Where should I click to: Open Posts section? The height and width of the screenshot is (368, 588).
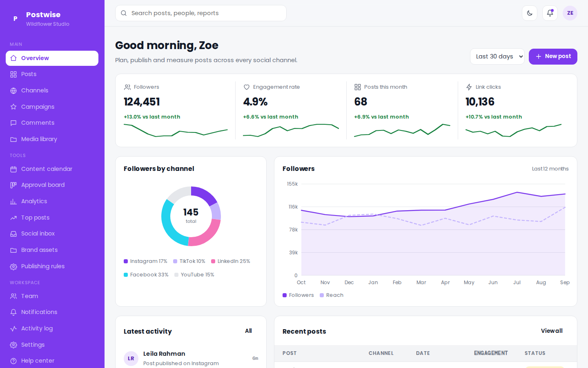point(52,74)
